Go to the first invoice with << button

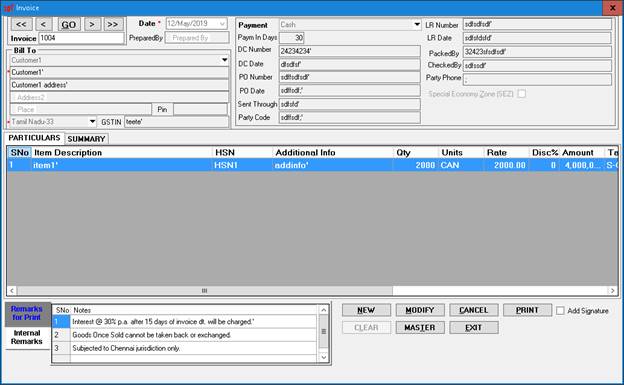pos(21,24)
